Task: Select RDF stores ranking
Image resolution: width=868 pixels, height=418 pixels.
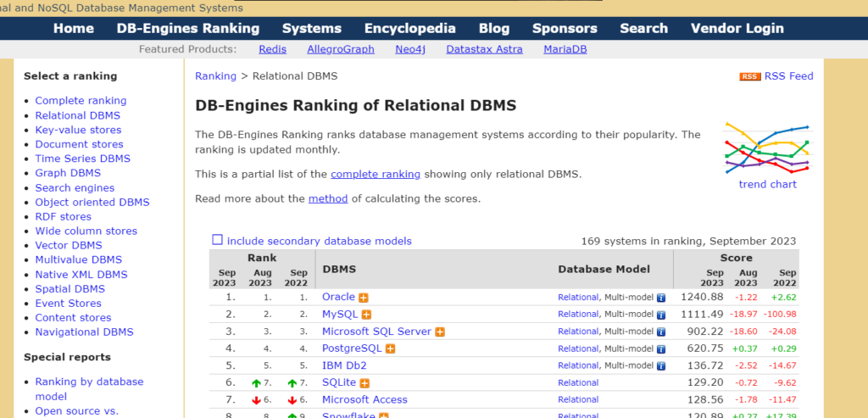Action: 63,217
